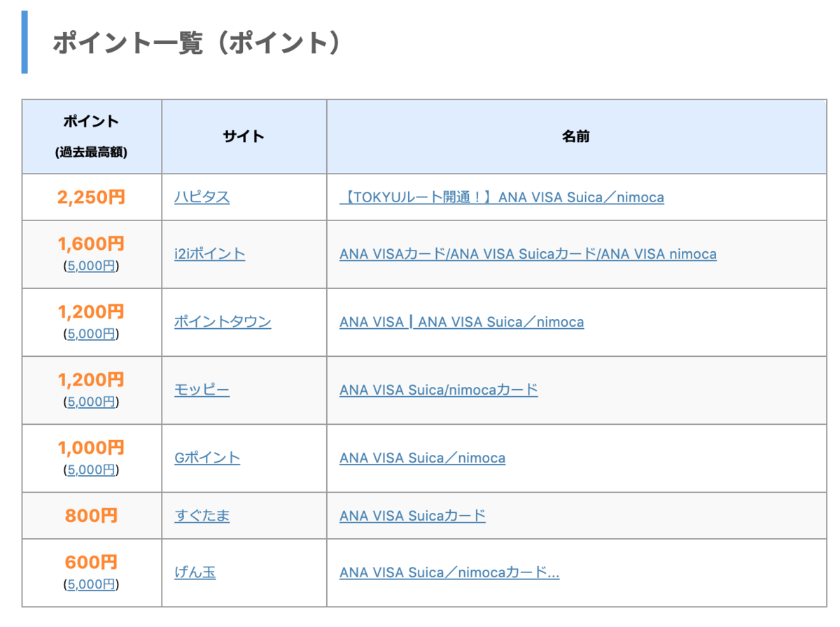This screenshot has width=840, height=627.
Task: Click the サイト column header
Action: (244, 136)
